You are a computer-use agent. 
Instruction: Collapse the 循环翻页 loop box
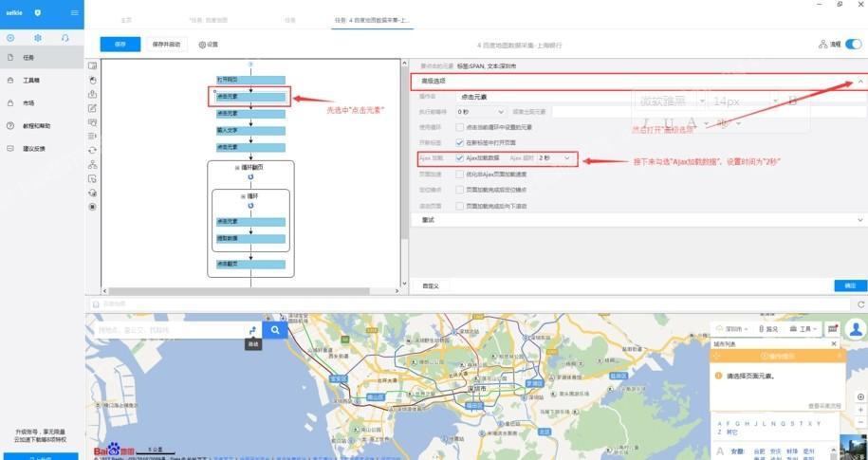[x=237, y=167]
